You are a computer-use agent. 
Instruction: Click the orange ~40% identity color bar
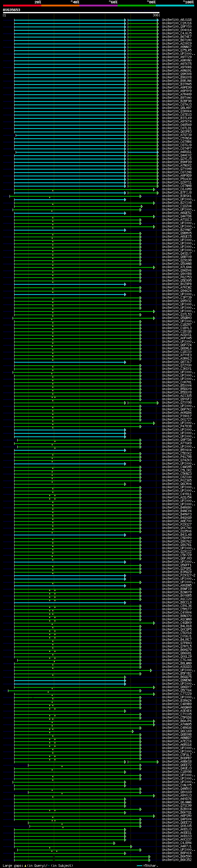(x=60, y=6)
